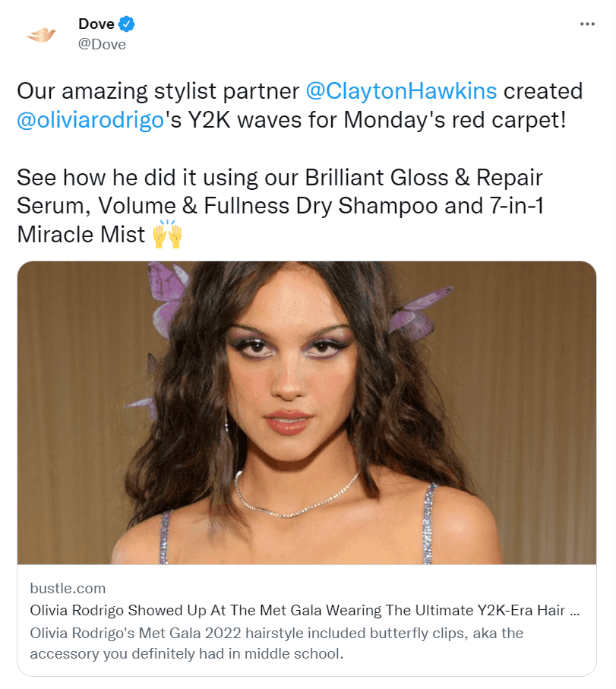Screen dimensions: 616x689
Task: Visit the @ClaytonHawkins mention
Action: click(x=401, y=91)
